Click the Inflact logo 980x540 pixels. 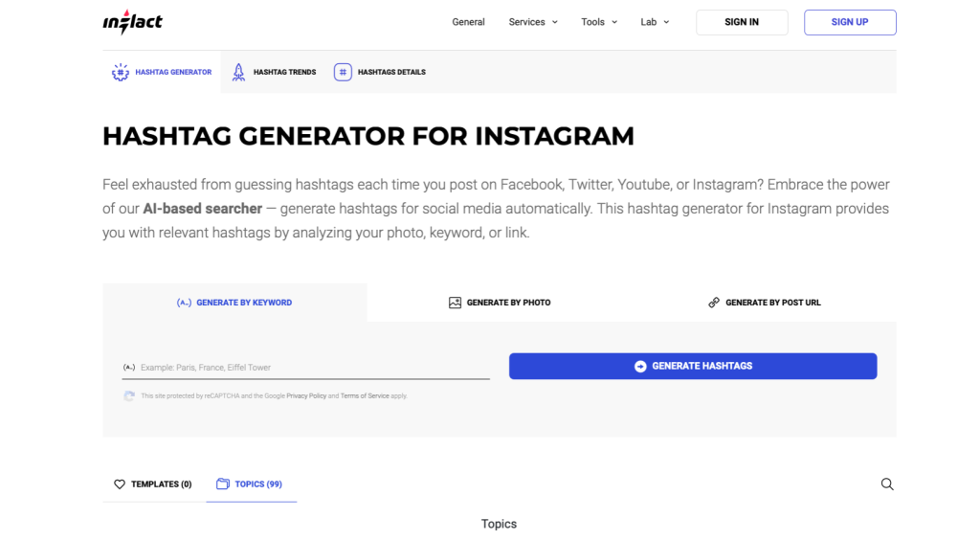point(132,22)
